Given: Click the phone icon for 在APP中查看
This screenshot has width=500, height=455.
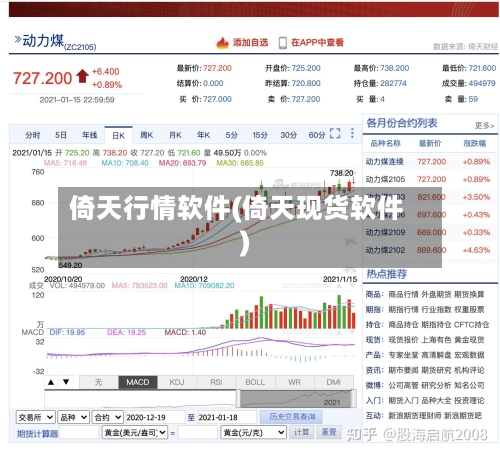Looking at the screenshot, I should (x=283, y=43).
